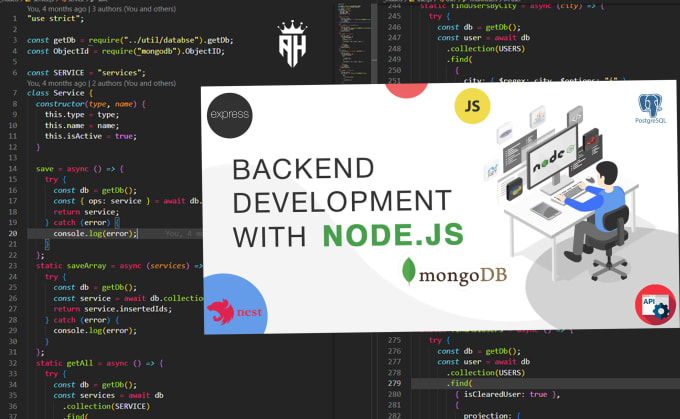Click the 'const services = await db' line

pyautogui.click(x=108, y=395)
